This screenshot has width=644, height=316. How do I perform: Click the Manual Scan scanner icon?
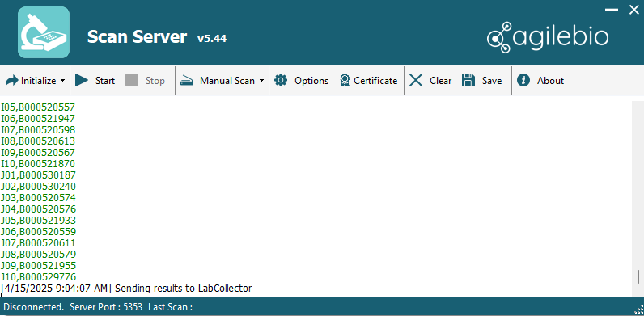point(186,81)
